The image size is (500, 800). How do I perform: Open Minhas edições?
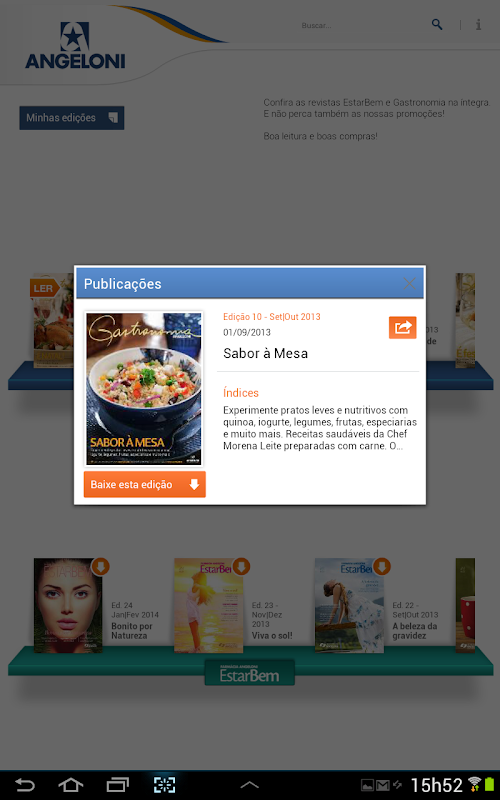(x=72, y=118)
